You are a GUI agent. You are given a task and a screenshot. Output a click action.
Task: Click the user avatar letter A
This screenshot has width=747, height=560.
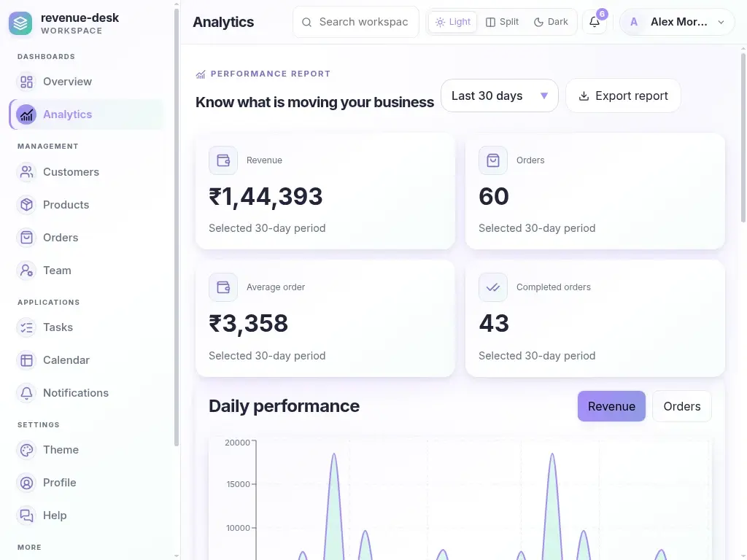(x=634, y=22)
